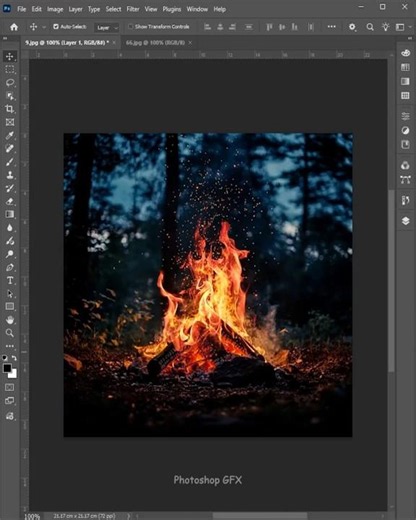
Task: Select the Eraser tool
Action: [10, 201]
